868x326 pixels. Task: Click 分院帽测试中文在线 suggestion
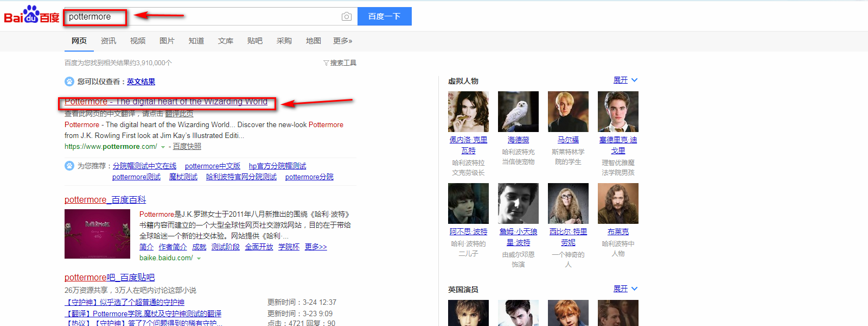point(145,166)
